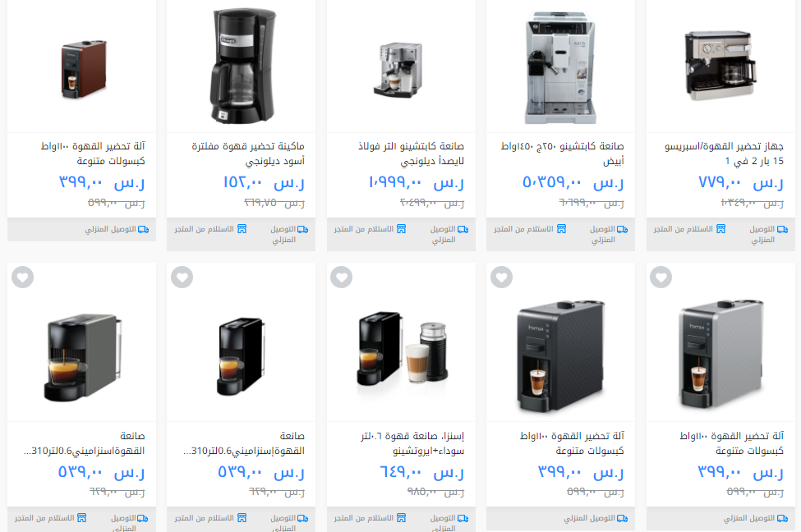
Task: Click store pickup icon under 779 espresso maker
Action: 720,229
